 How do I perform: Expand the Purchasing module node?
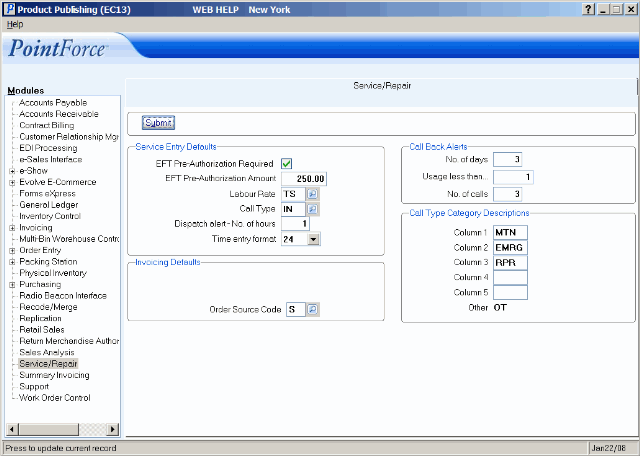[12, 285]
